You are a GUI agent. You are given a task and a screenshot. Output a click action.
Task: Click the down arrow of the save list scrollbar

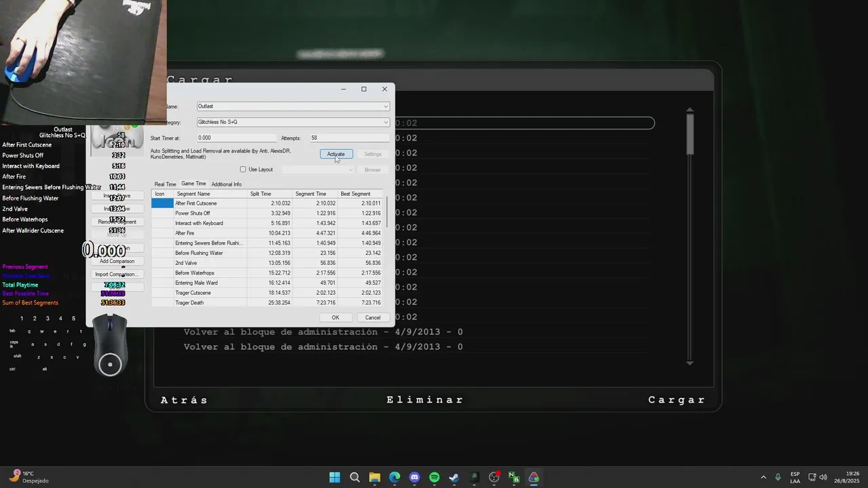(690, 363)
